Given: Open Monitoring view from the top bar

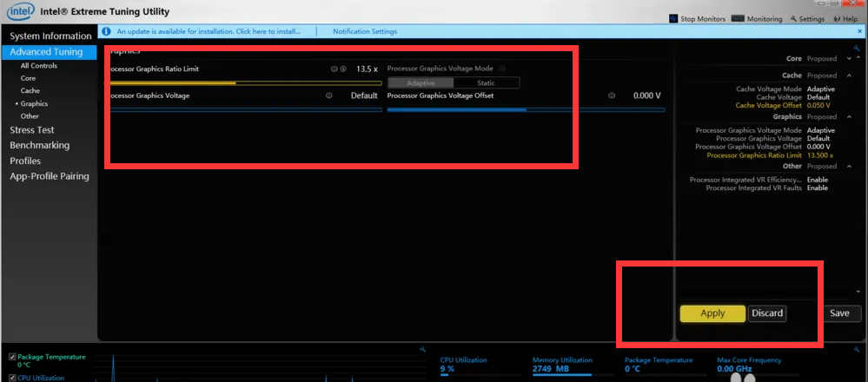Looking at the screenshot, I should pyautogui.click(x=756, y=19).
